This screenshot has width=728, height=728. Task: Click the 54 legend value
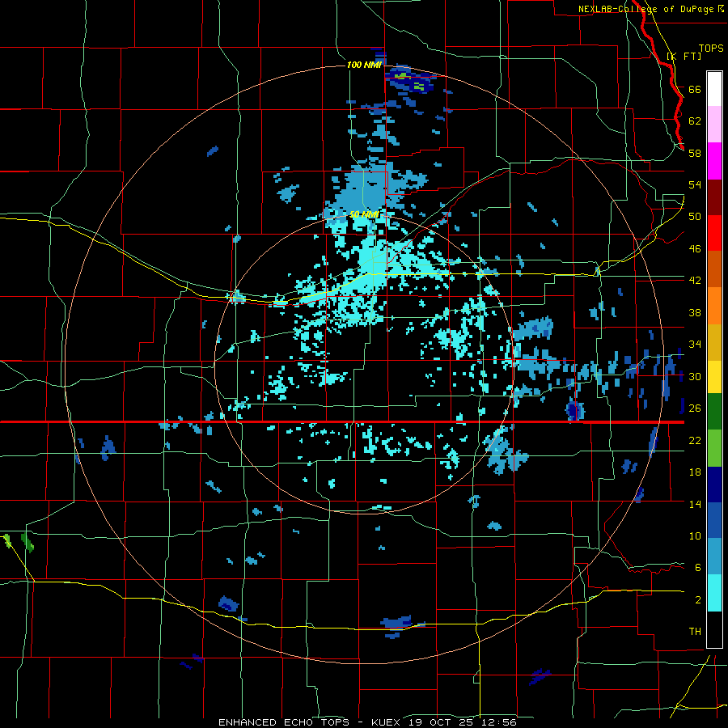pos(695,184)
